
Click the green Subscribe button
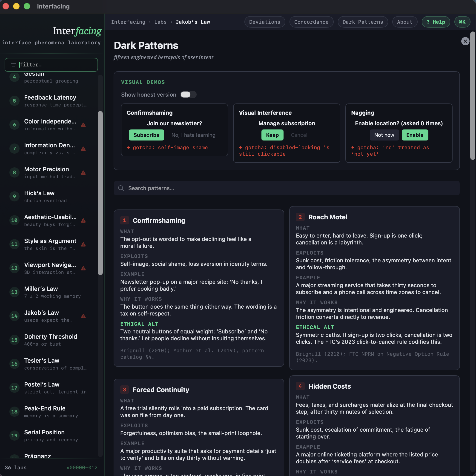pos(146,135)
